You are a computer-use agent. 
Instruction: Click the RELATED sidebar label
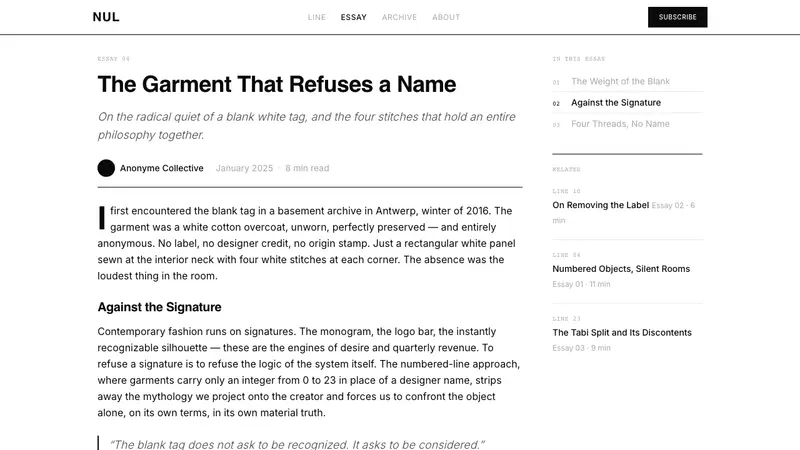566,169
